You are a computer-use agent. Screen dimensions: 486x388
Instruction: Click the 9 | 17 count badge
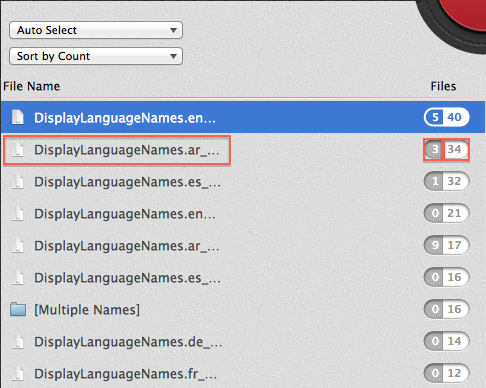pyautogui.click(x=446, y=245)
